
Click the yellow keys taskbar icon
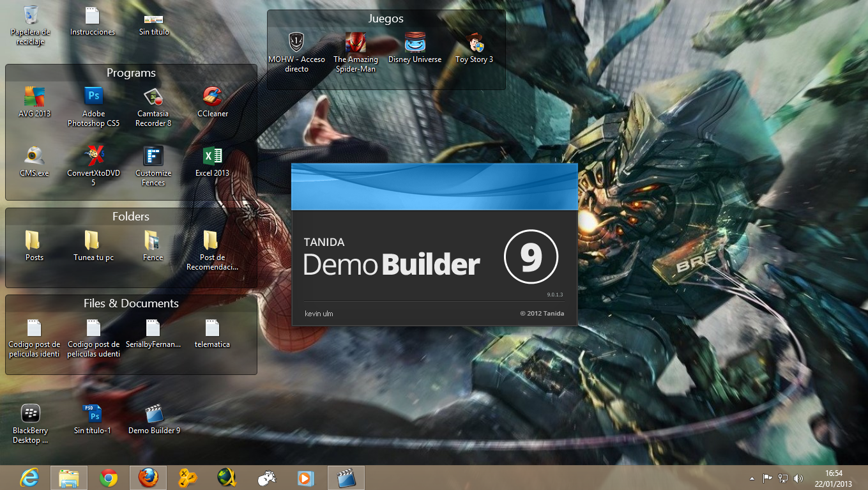pos(188,478)
